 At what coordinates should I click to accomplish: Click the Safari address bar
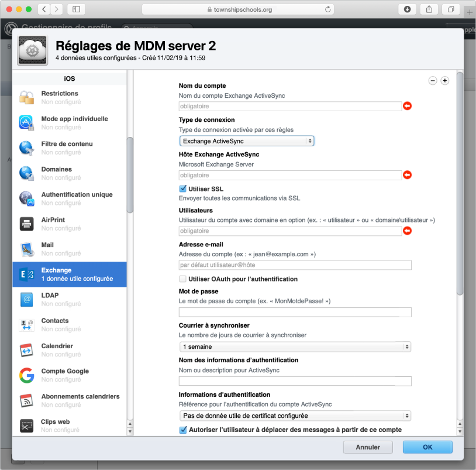238,9
